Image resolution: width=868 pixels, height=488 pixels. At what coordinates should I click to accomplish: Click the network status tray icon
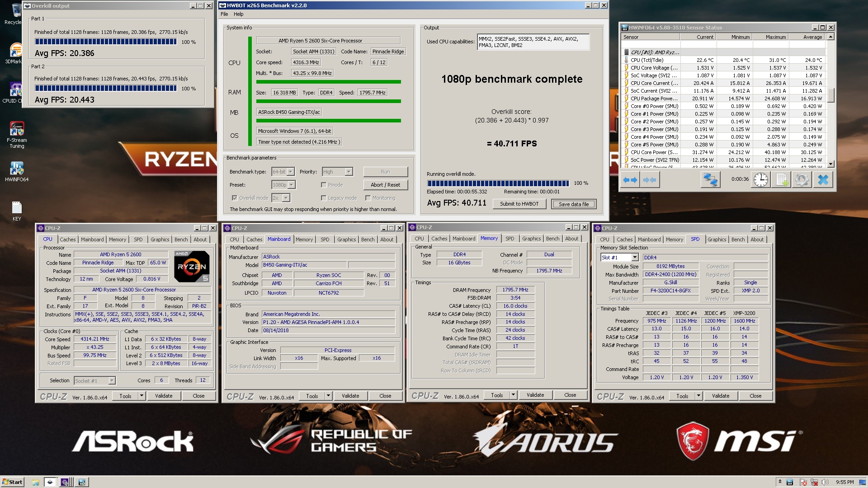pyautogui.click(x=814, y=482)
